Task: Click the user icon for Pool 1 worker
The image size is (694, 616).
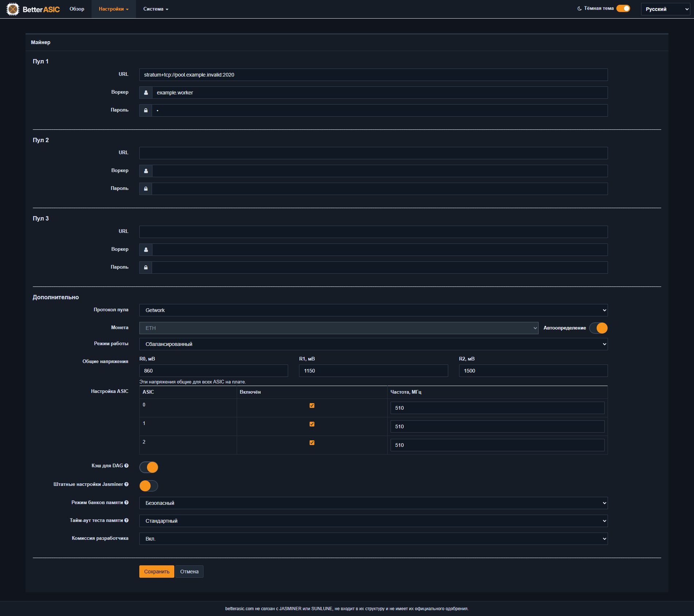Action: click(x=146, y=93)
